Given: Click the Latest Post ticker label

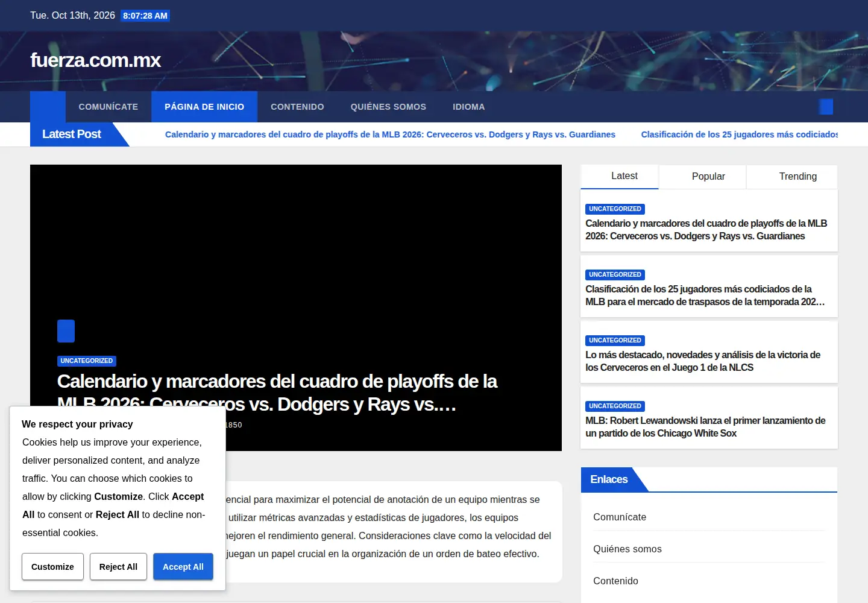Looking at the screenshot, I should coord(72,134).
